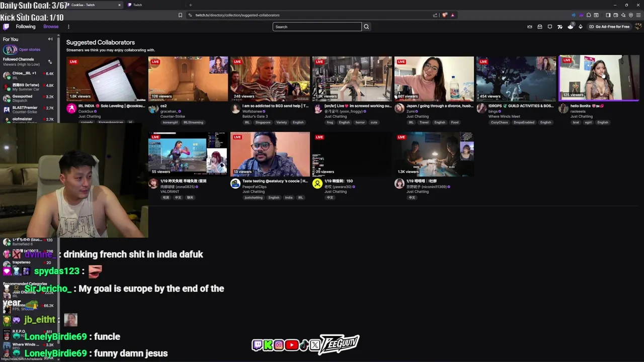This screenshot has width=644, height=362.
Task: Click the address bar URL
Action: click(237, 15)
